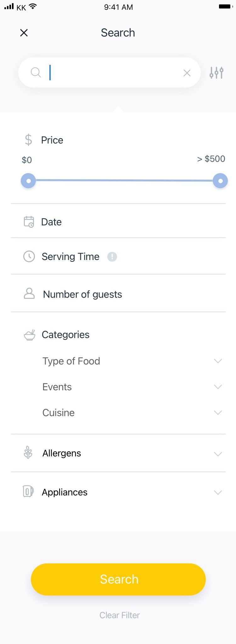This screenshot has height=644, width=236.
Task: Tap the food bowl Categories icon
Action: pos(30,335)
